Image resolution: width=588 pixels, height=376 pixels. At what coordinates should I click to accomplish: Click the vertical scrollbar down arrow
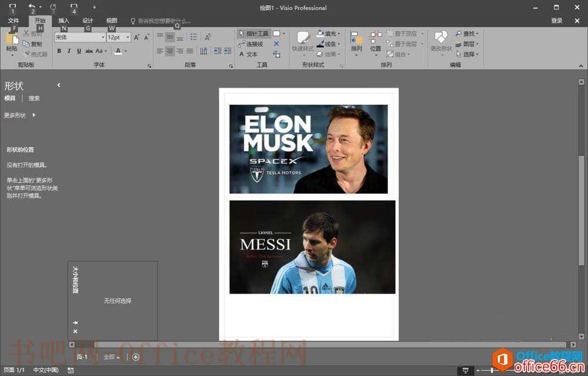(x=582, y=337)
